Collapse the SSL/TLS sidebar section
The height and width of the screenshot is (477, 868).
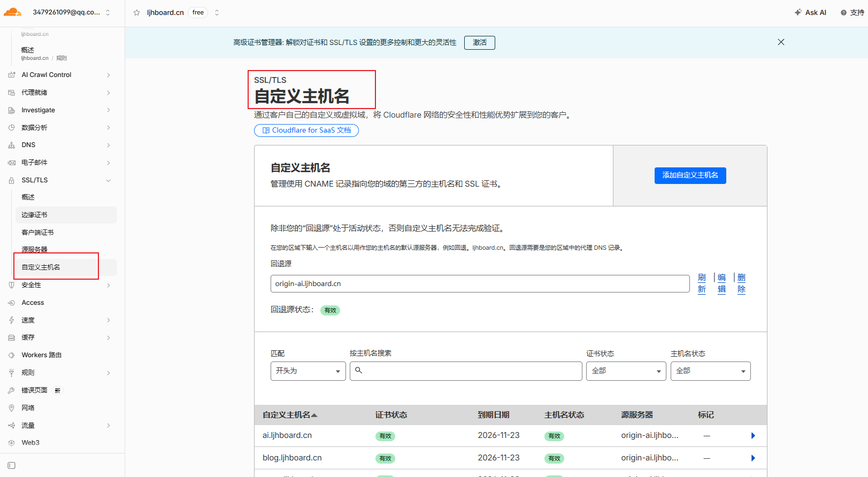(x=109, y=180)
